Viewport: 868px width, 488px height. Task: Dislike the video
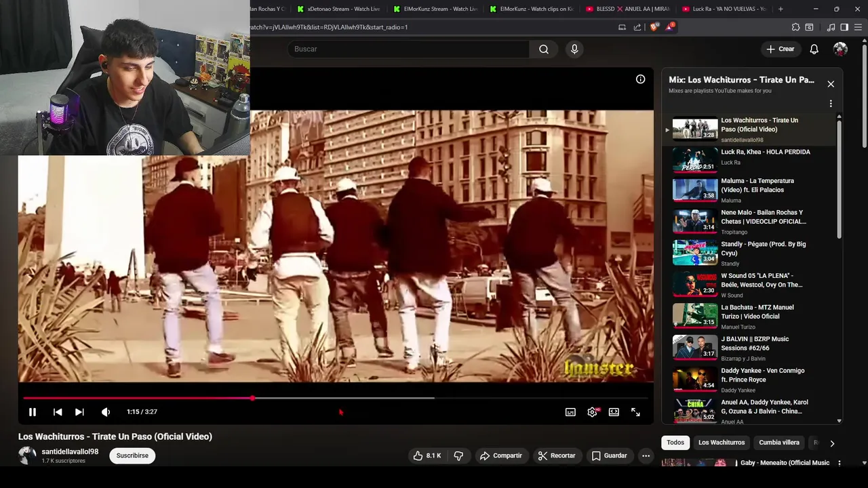pos(458,455)
